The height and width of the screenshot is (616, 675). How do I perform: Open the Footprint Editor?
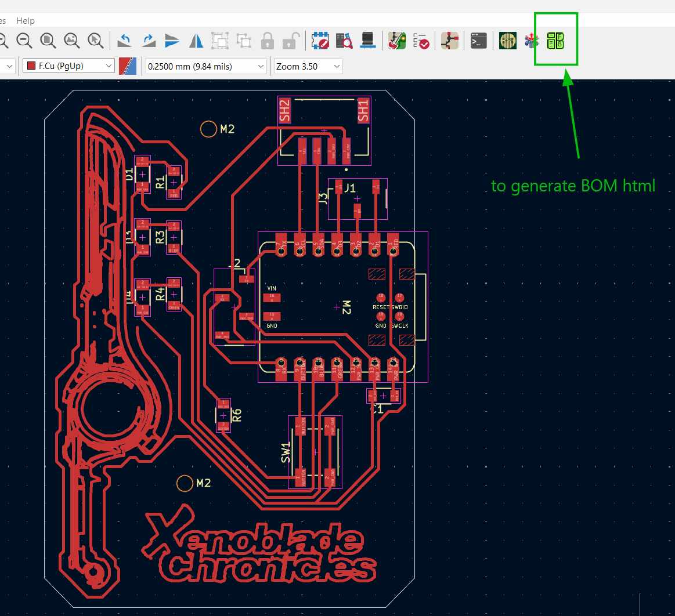[x=320, y=41]
